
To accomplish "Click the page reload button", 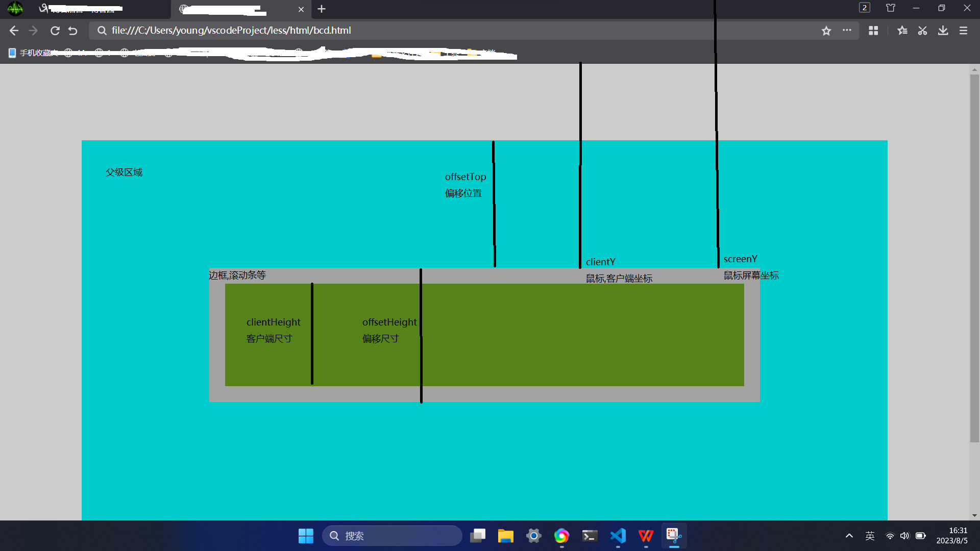I will coord(55,31).
